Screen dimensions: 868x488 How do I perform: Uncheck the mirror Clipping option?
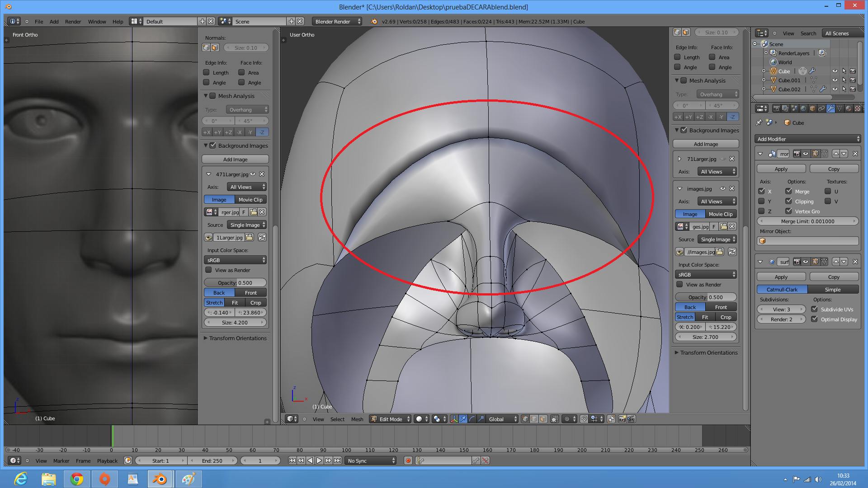(788, 201)
